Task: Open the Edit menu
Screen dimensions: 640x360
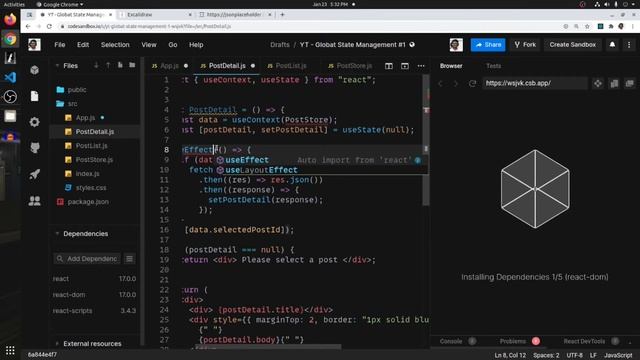Action: click(83, 44)
